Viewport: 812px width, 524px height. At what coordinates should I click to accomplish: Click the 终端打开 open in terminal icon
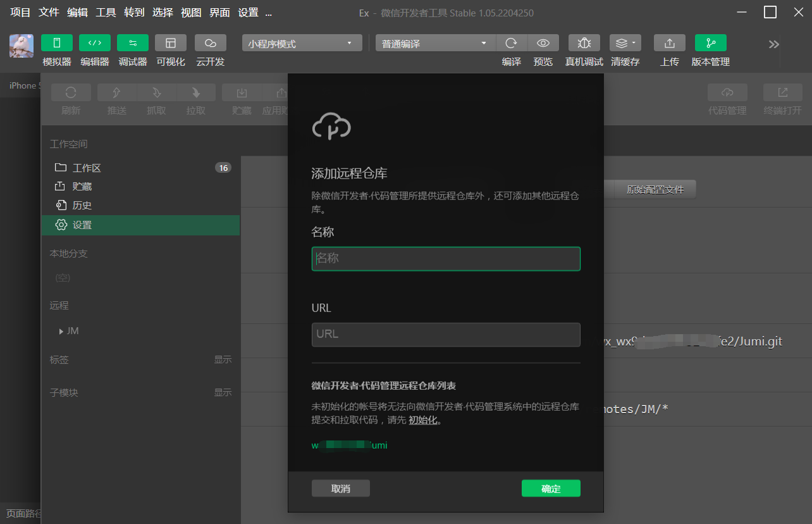tap(783, 92)
